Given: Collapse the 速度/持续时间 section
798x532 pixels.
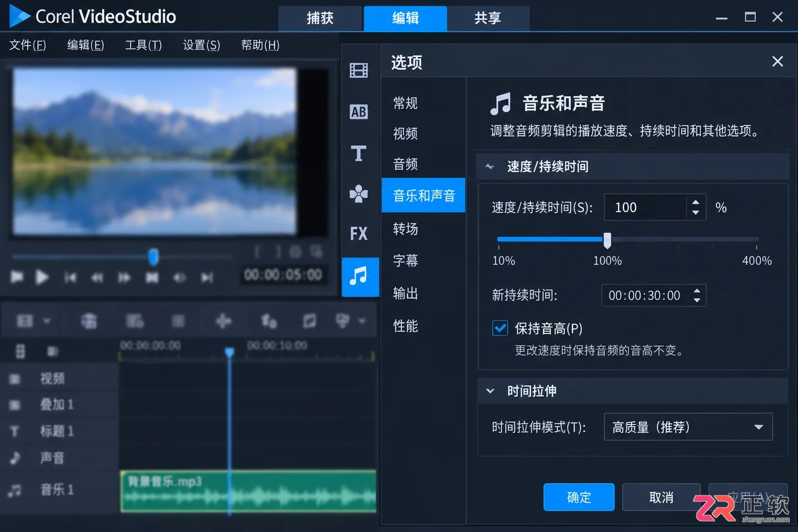Looking at the screenshot, I should pyautogui.click(x=490, y=166).
